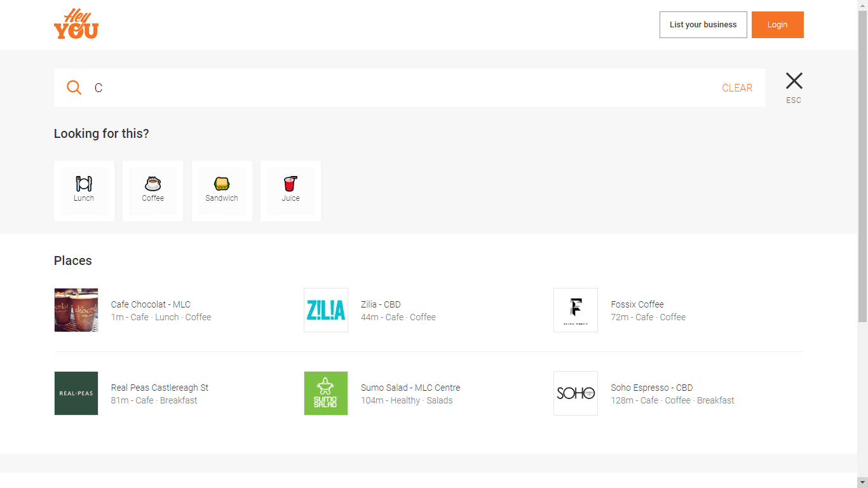
Task: Click '81m - Cafe · Breakfast' text
Action: [154, 400]
